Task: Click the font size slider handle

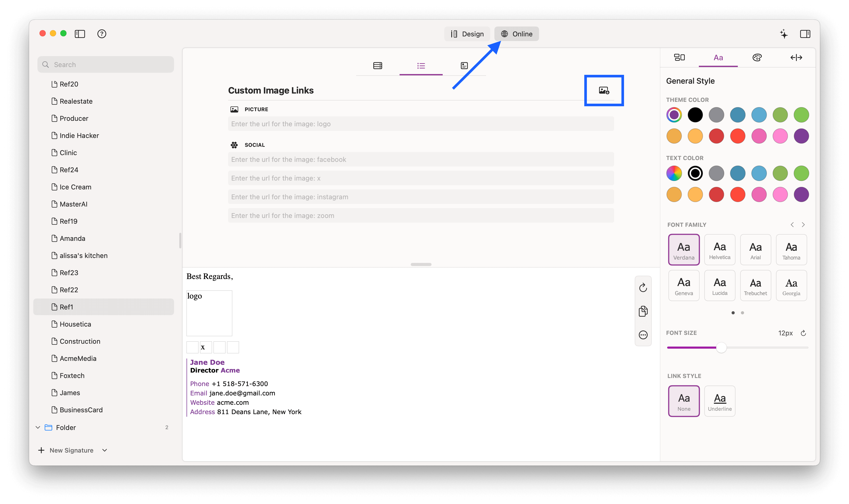Action: point(721,347)
